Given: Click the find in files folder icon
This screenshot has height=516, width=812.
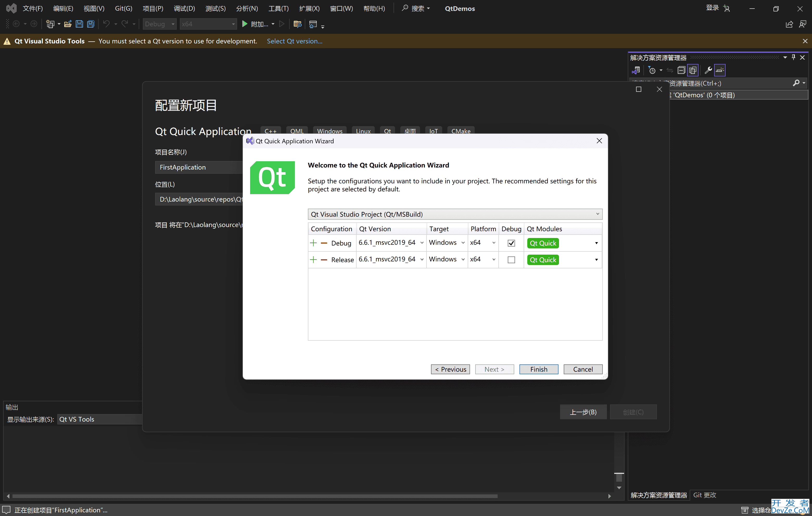Looking at the screenshot, I should coord(297,24).
